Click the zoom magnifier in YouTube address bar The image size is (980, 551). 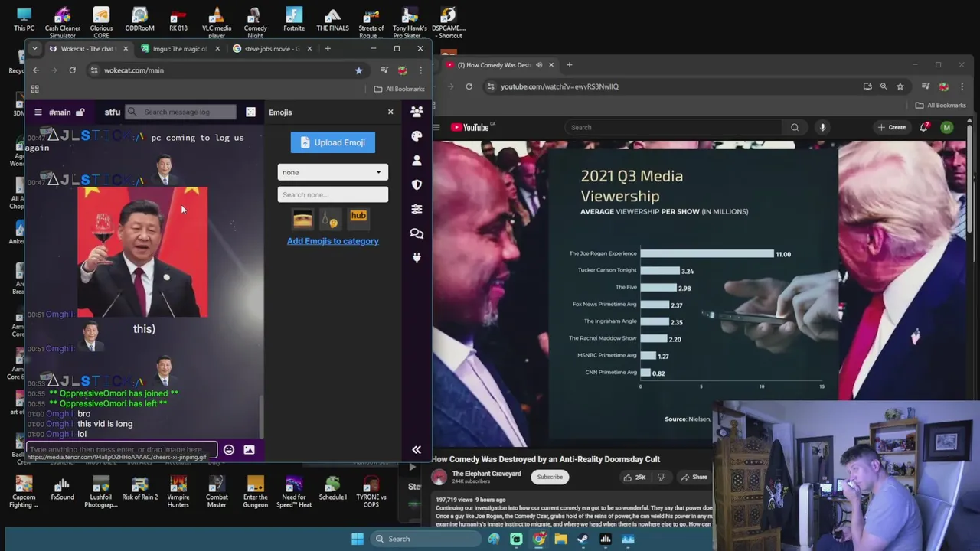click(x=884, y=86)
